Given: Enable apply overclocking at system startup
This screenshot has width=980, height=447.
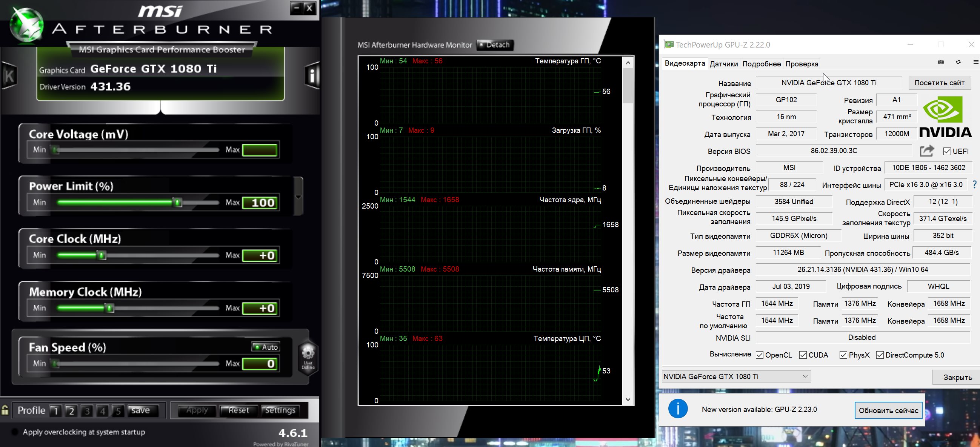Looking at the screenshot, I should point(15,432).
